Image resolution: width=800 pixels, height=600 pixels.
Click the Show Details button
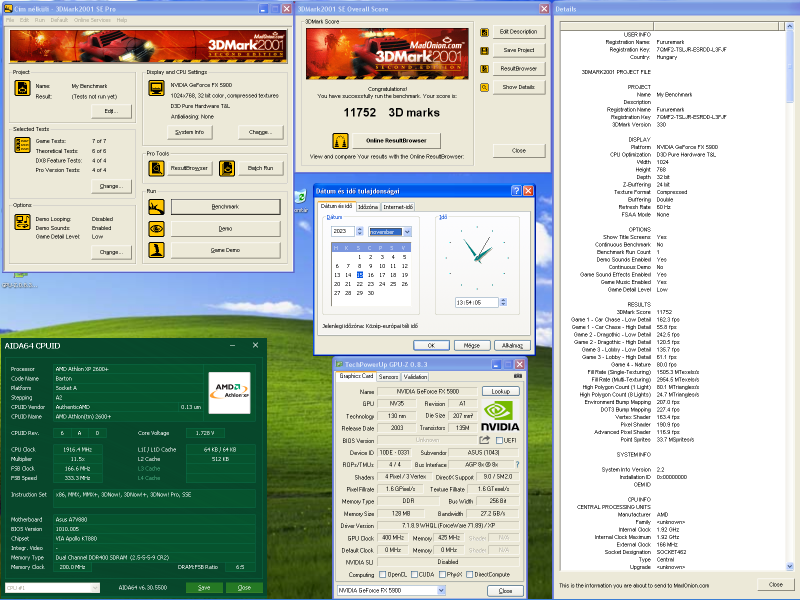[519, 87]
